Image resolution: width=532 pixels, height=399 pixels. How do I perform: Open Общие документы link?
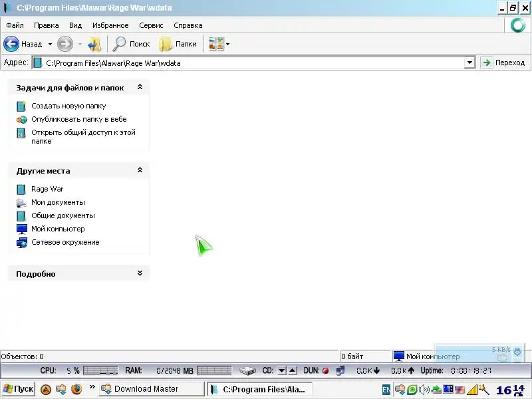[x=63, y=215]
